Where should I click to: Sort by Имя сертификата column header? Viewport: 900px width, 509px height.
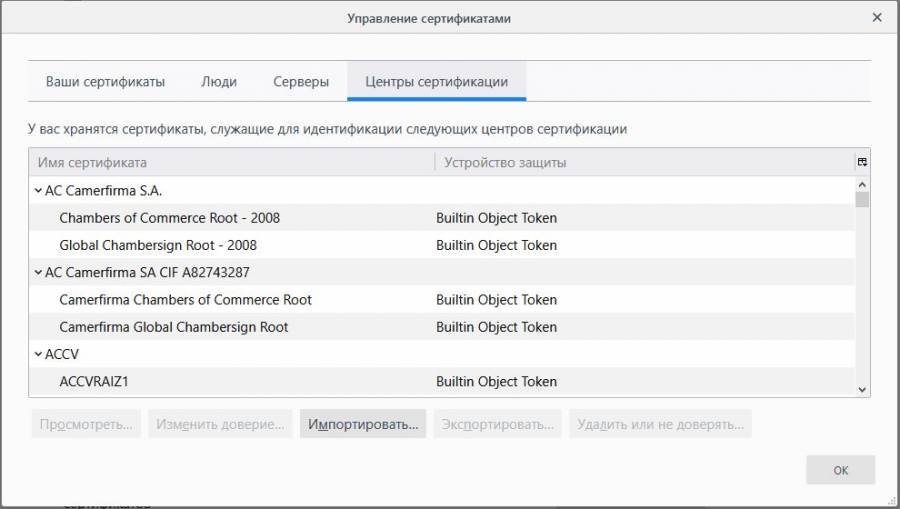230,162
